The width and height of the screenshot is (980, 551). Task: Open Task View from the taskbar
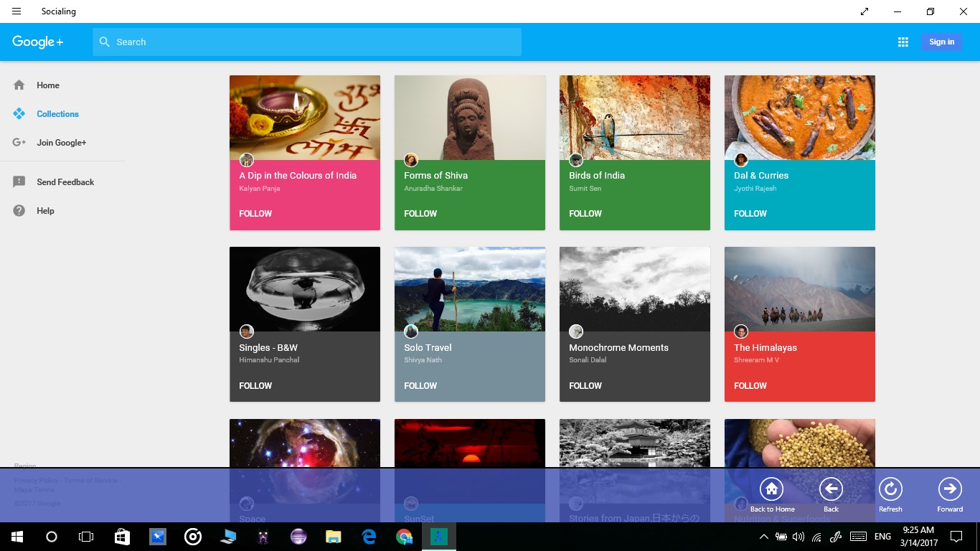click(x=86, y=537)
